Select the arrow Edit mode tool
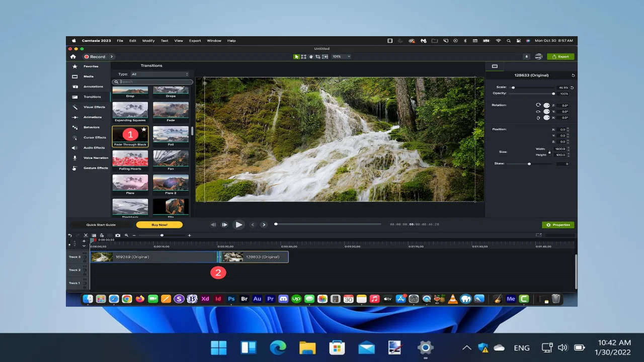 [297, 57]
